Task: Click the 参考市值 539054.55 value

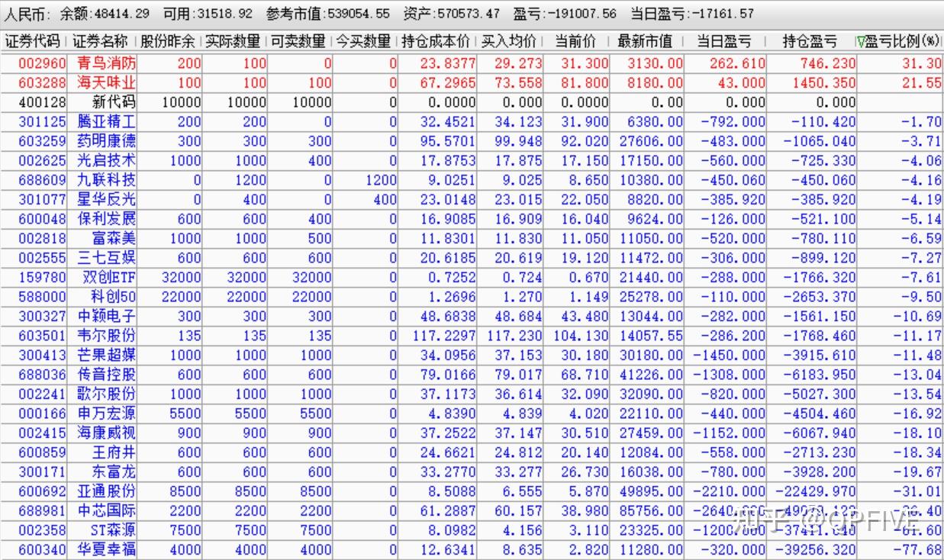Action: tap(328, 13)
